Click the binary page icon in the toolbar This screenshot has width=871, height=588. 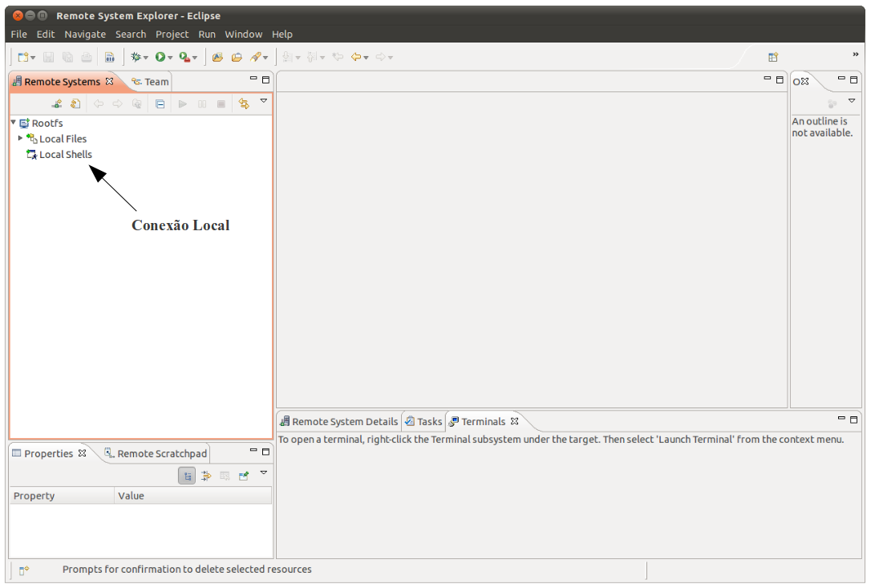tap(110, 57)
